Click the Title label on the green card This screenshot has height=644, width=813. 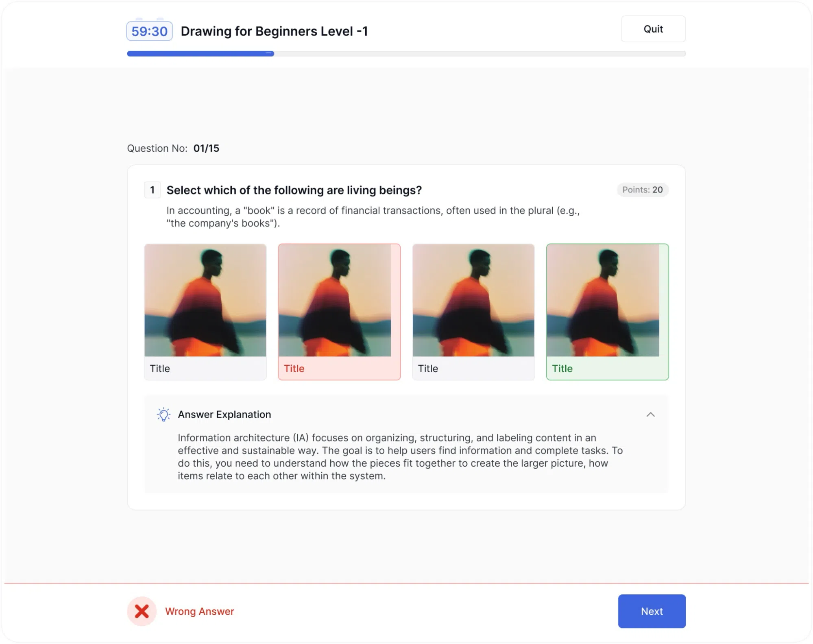tap(562, 368)
